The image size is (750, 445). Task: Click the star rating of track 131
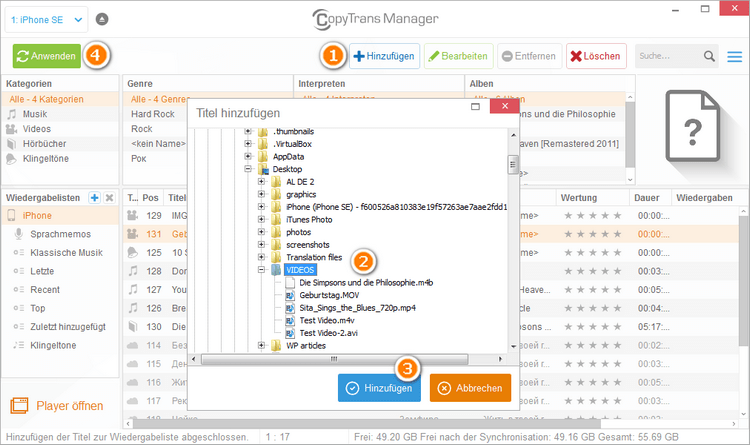(593, 234)
